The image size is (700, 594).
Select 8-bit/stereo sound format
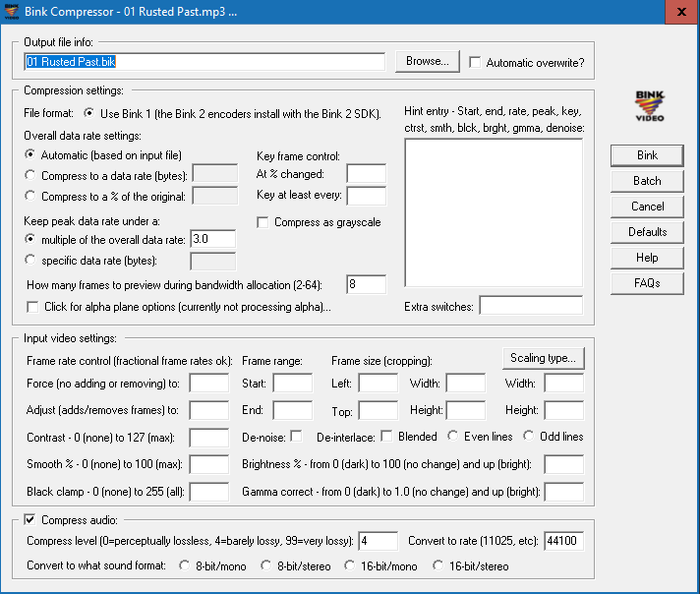(x=266, y=565)
